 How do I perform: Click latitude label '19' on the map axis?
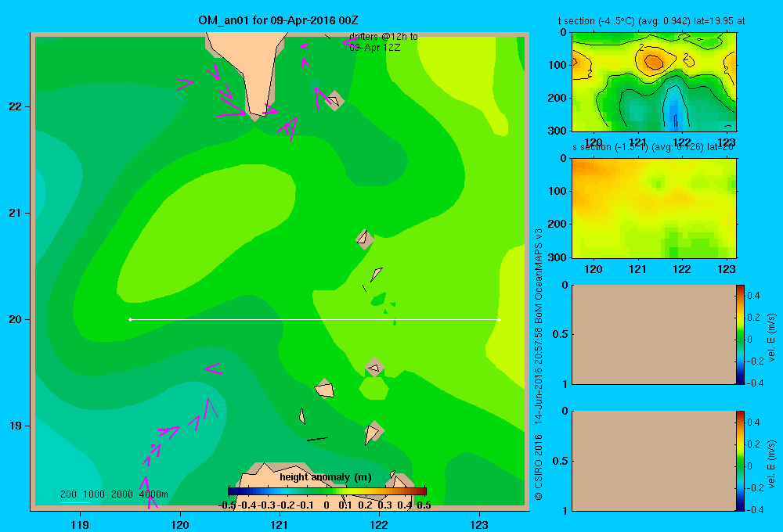pos(16,426)
